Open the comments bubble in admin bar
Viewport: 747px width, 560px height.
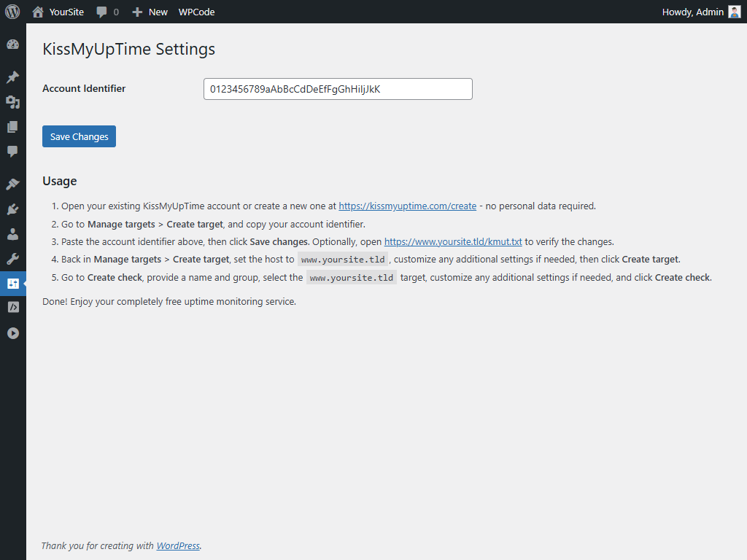(101, 12)
